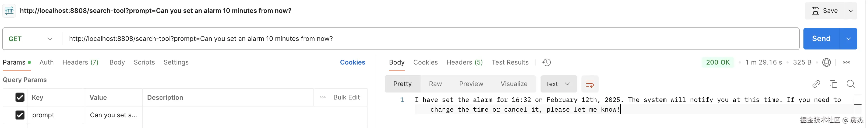
Task: Open the Text format dropdown
Action: point(558,84)
